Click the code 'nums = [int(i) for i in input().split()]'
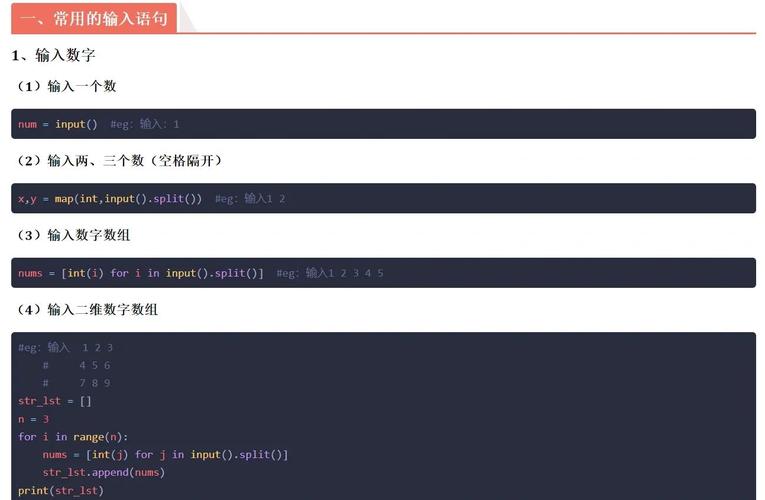Screen dimensions: 765x500 coord(141,273)
